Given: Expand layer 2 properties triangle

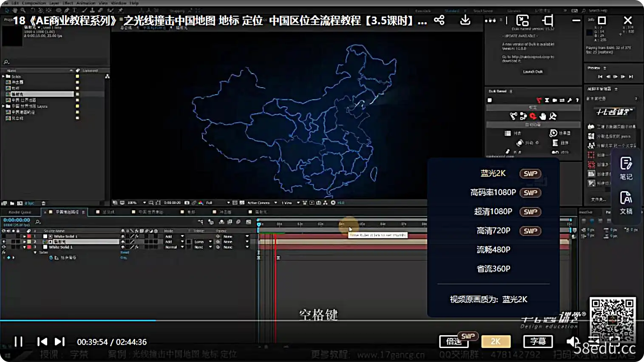Looking at the screenshot, I should click(25, 241).
